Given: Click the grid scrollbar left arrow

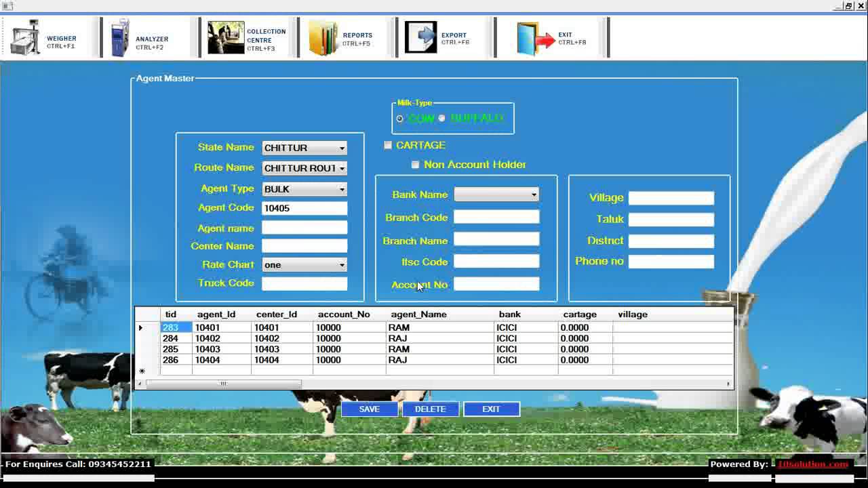Looking at the screenshot, I should (x=140, y=384).
